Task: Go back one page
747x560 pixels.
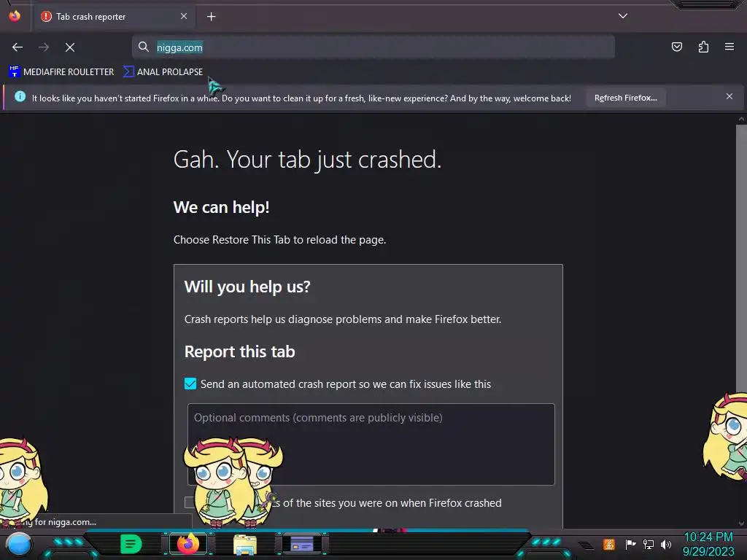Action: [18, 47]
